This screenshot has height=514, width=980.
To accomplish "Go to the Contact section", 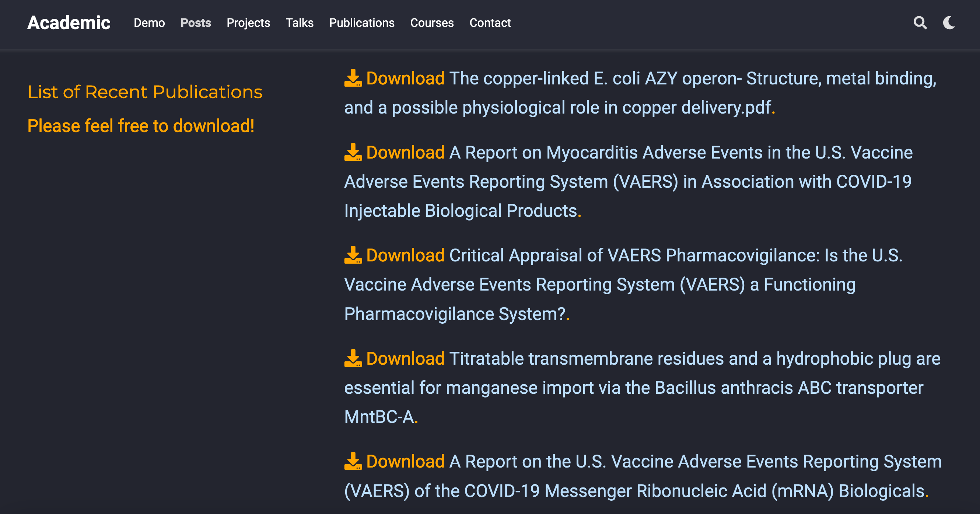I will pyautogui.click(x=490, y=23).
